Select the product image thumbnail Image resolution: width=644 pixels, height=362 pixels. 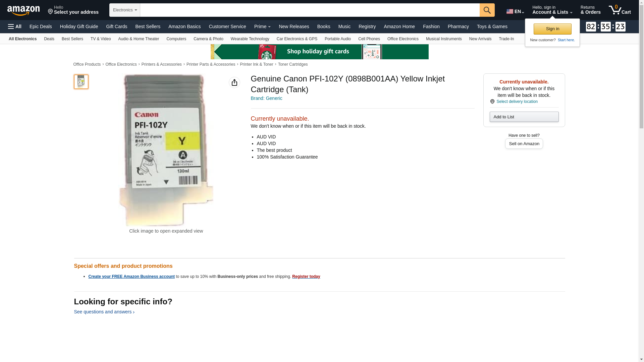point(81,82)
